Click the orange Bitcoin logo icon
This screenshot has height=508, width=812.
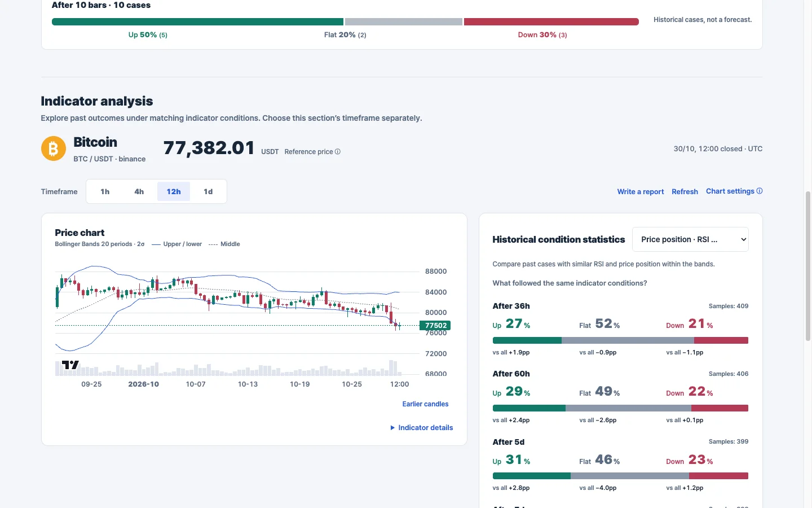54,148
